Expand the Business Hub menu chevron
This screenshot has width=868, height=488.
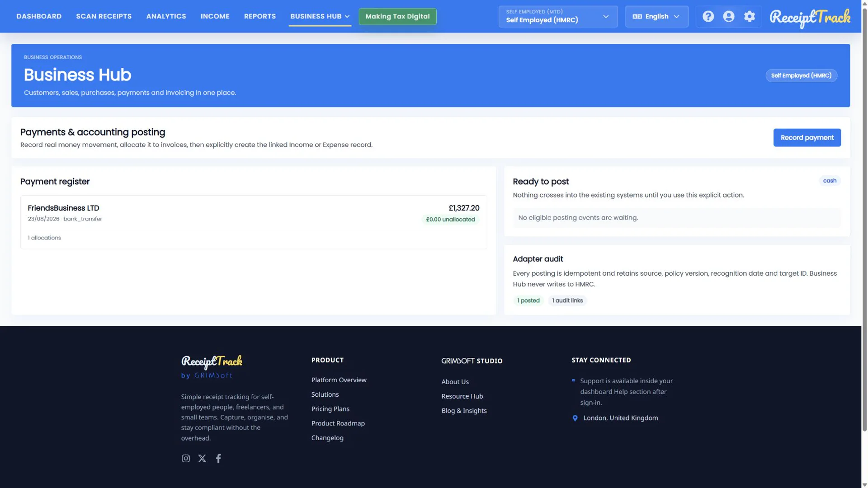(x=347, y=17)
